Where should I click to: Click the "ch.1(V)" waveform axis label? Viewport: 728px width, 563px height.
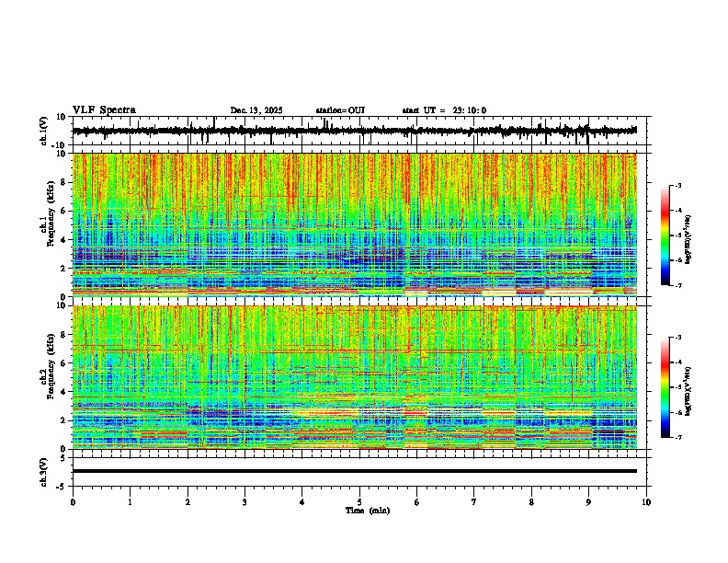point(44,131)
